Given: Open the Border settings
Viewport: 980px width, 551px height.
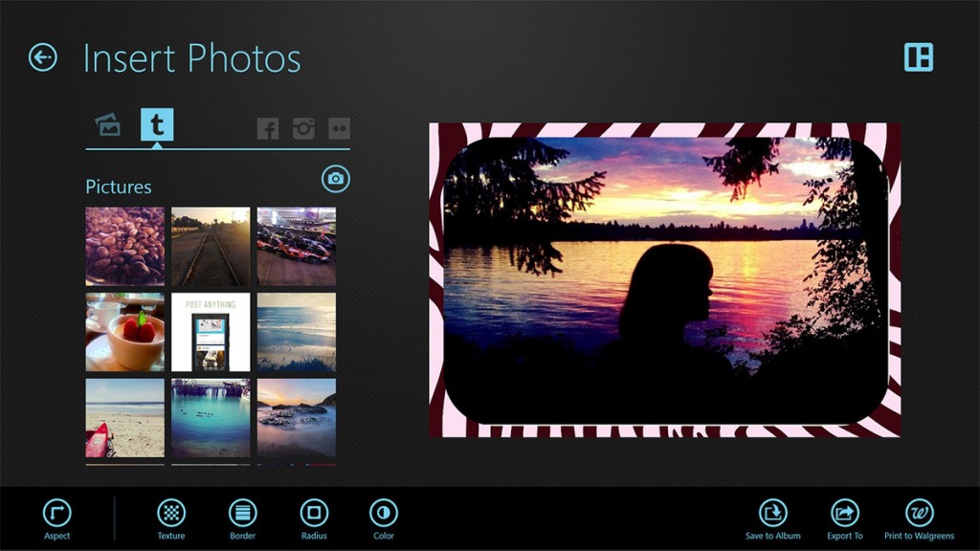Looking at the screenshot, I should click(x=243, y=513).
